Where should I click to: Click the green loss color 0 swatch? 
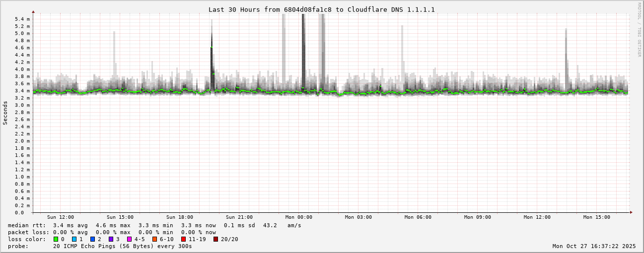pyautogui.click(x=56, y=239)
